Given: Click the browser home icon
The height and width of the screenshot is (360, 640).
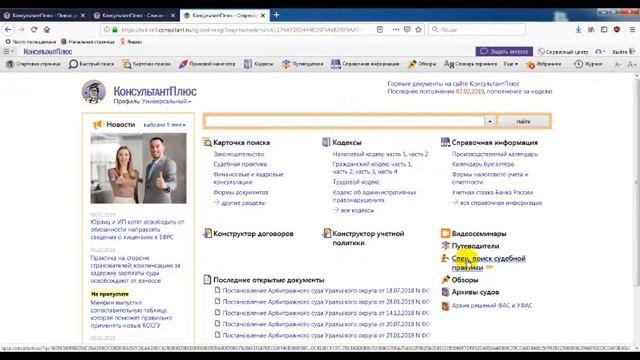Looking at the screenshot, I should coord(47,29).
